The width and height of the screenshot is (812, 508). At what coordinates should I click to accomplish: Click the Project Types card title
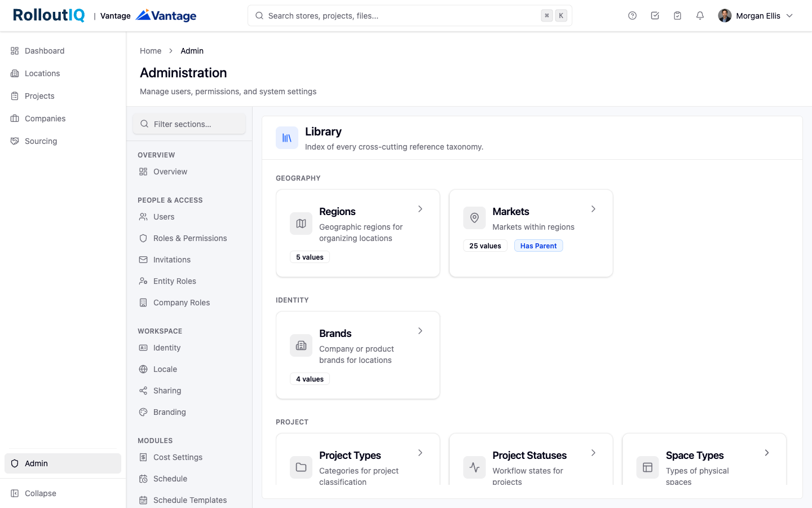350,456
